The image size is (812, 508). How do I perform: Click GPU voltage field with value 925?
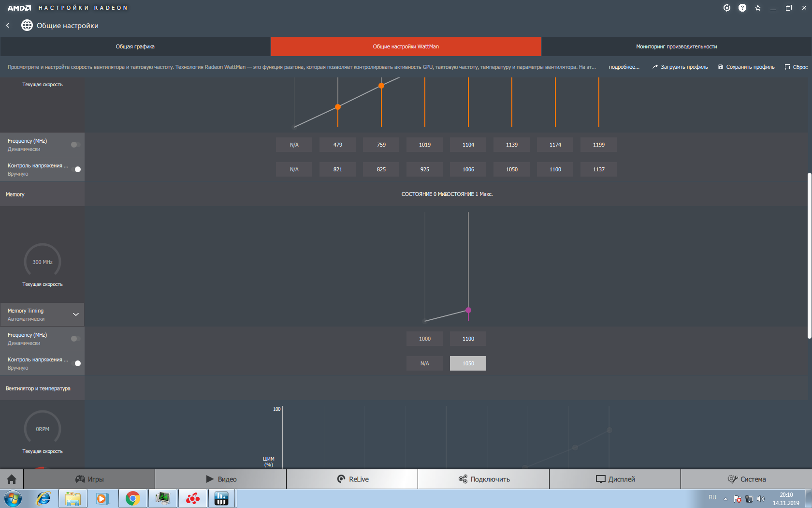(x=425, y=169)
